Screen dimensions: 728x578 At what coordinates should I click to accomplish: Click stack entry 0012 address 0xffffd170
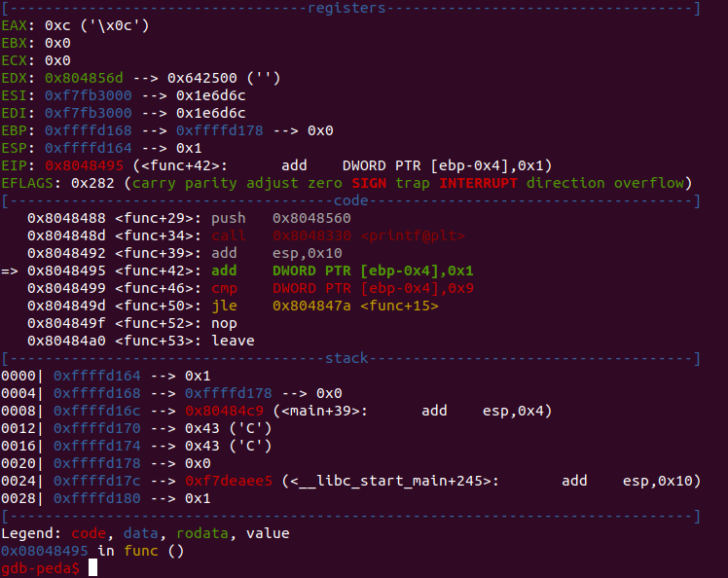click(x=97, y=428)
